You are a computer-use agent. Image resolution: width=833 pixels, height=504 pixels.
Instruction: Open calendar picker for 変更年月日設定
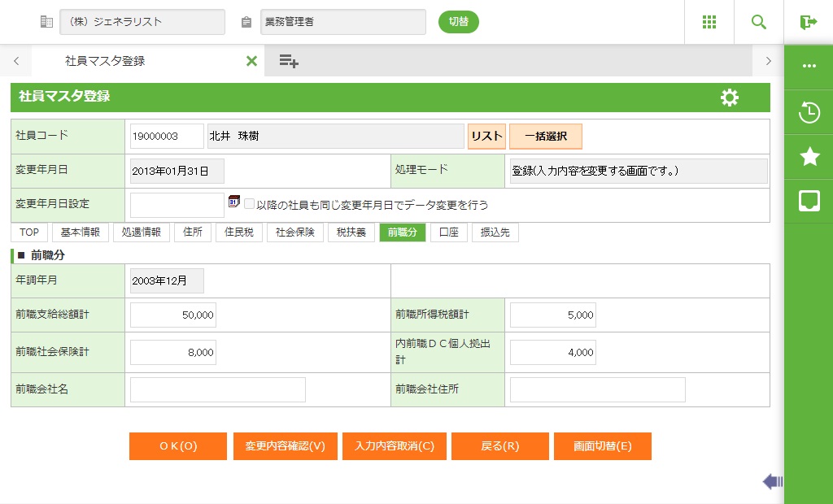coord(234,202)
